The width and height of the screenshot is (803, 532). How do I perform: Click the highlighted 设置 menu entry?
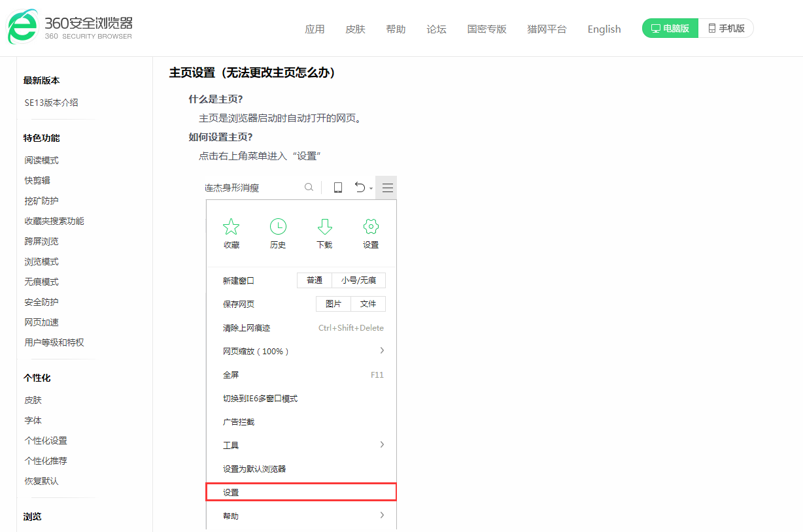[x=301, y=491]
